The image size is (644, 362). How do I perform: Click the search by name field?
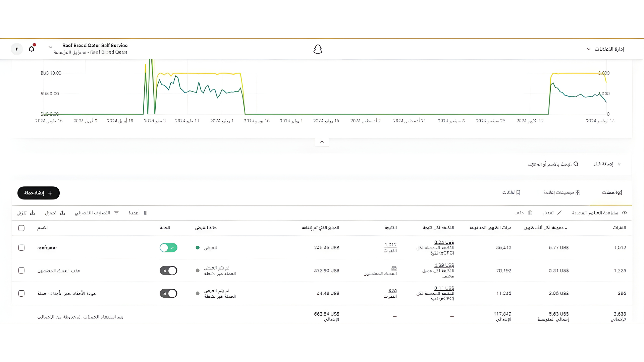(x=553, y=164)
